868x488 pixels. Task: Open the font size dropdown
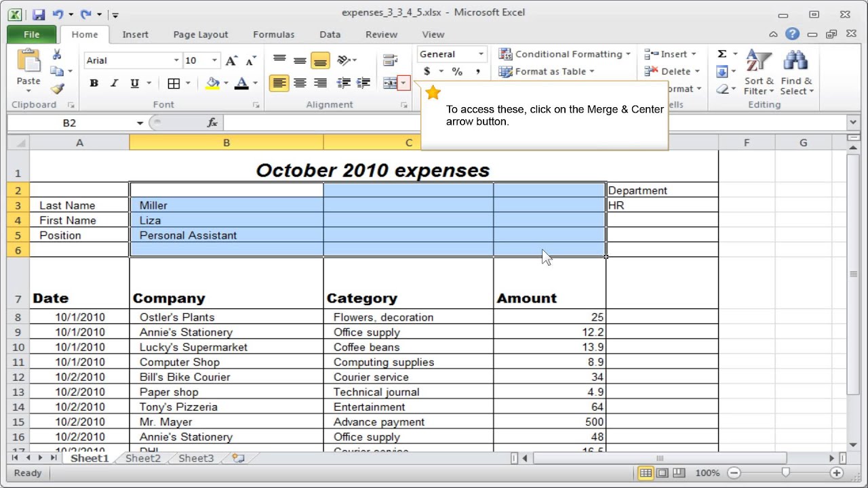[x=214, y=60]
